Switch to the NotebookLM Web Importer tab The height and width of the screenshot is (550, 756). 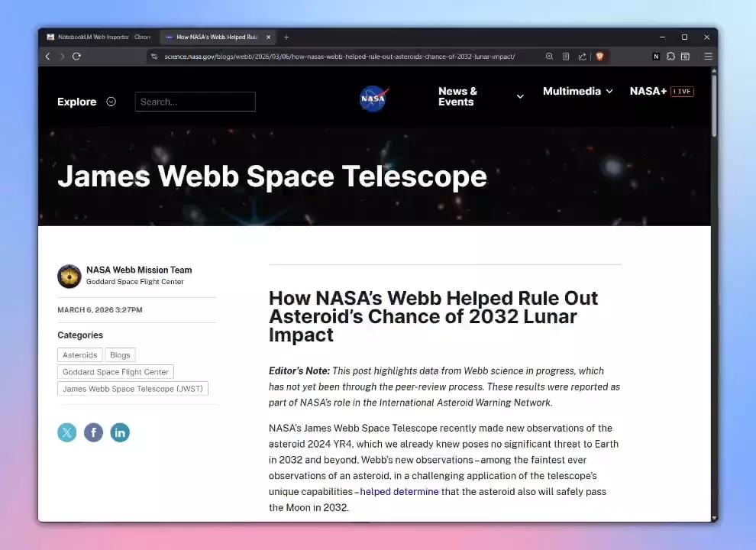click(x=99, y=37)
